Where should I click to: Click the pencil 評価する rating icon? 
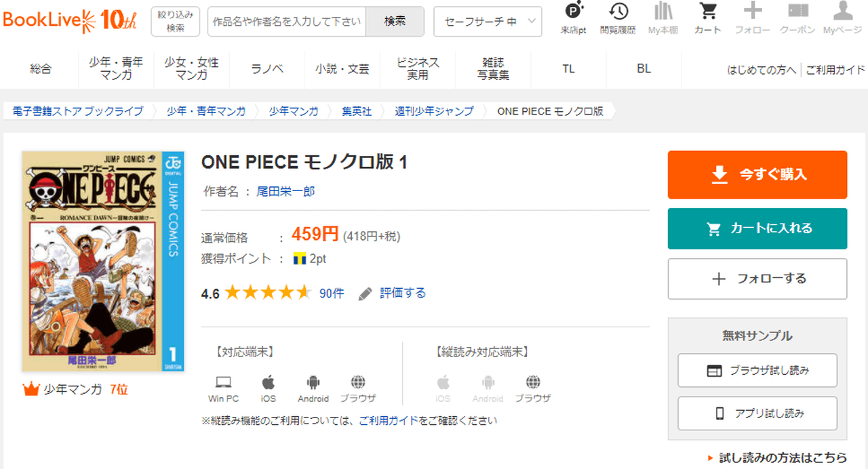pos(366,293)
